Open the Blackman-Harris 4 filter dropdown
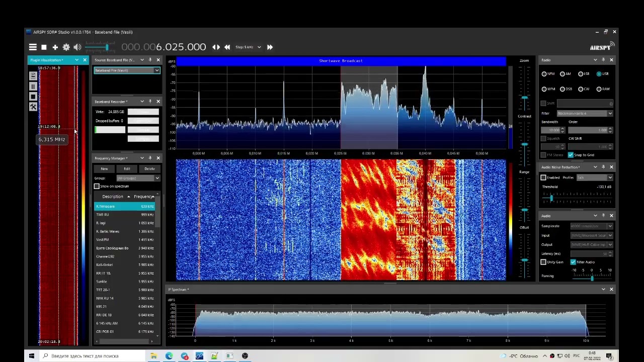Screen dimensions: 644x362 pyautogui.click(x=585, y=114)
